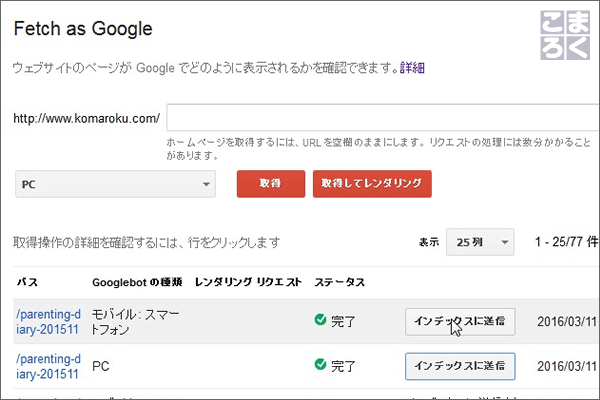Open the 詳細 details link
The width and height of the screenshot is (600, 400).
[412, 68]
